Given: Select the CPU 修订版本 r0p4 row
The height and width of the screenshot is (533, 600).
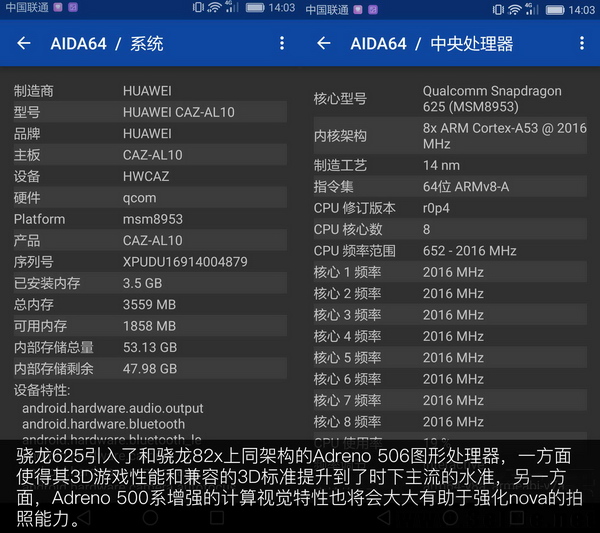Looking at the screenshot, I should click(x=450, y=208).
